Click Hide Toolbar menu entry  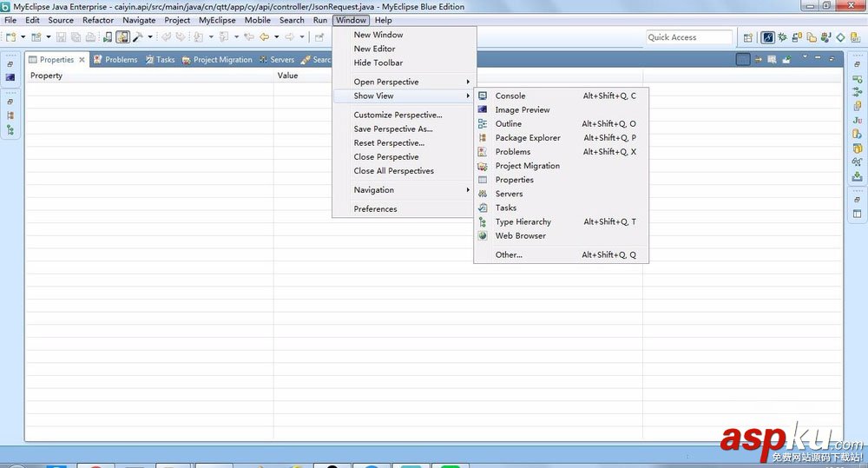tap(404, 63)
